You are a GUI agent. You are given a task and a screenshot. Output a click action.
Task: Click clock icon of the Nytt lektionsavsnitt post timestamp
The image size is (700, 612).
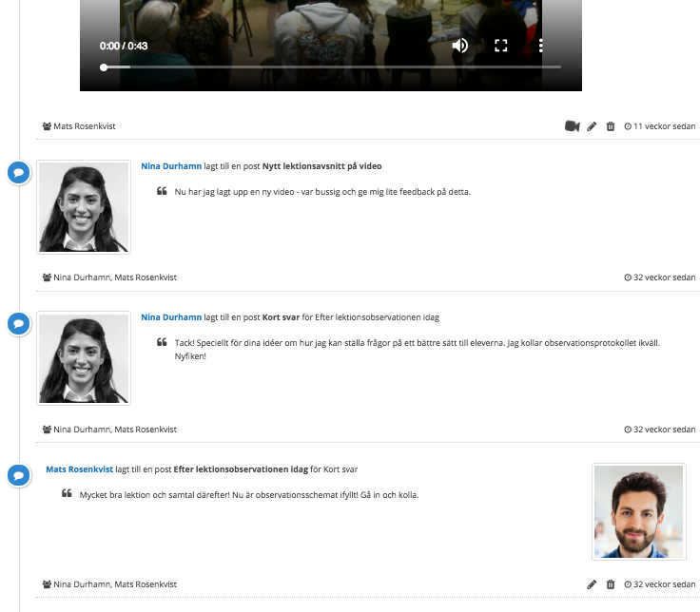coord(628,277)
